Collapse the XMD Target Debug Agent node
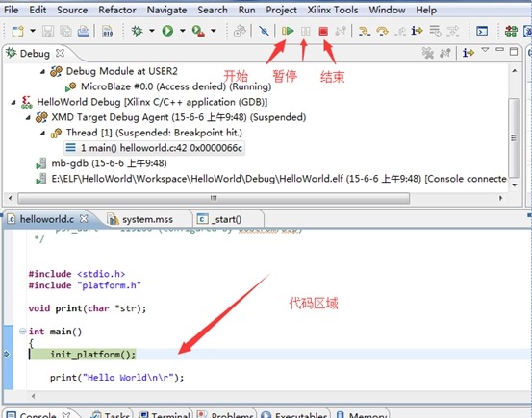 tap(28, 117)
